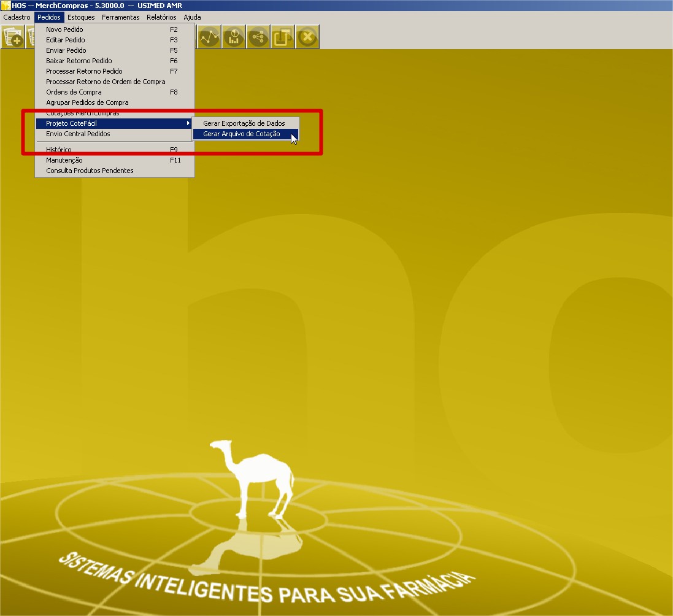Image resolution: width=673 pixels, height=616 pixels.
Task: Open the Ajuda menu
Action: click(192, 17)
